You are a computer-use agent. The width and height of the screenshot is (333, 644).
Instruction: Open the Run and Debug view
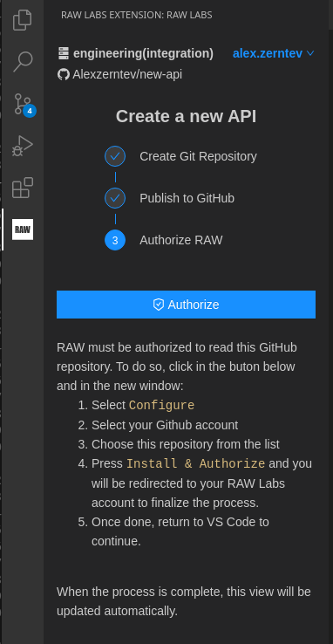point(22,146)
